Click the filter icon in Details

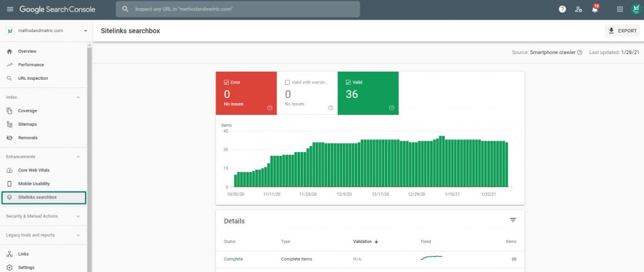pos(513,220)
